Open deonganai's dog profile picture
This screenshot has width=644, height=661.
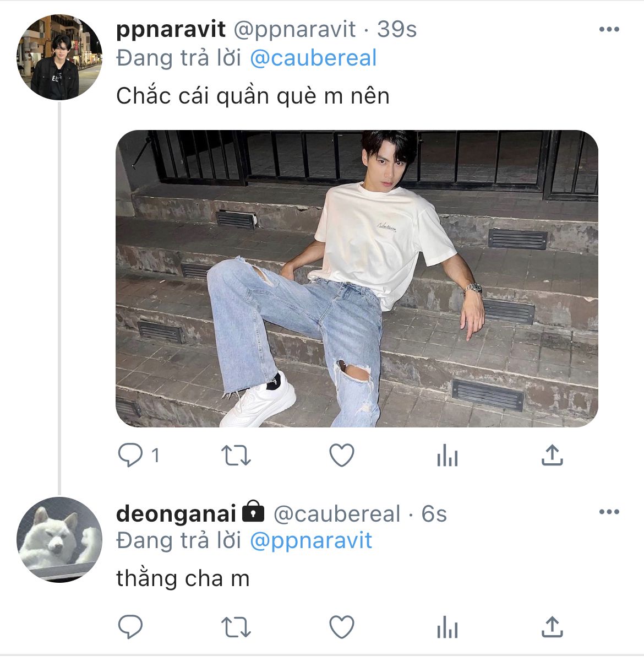coord(59,540)
